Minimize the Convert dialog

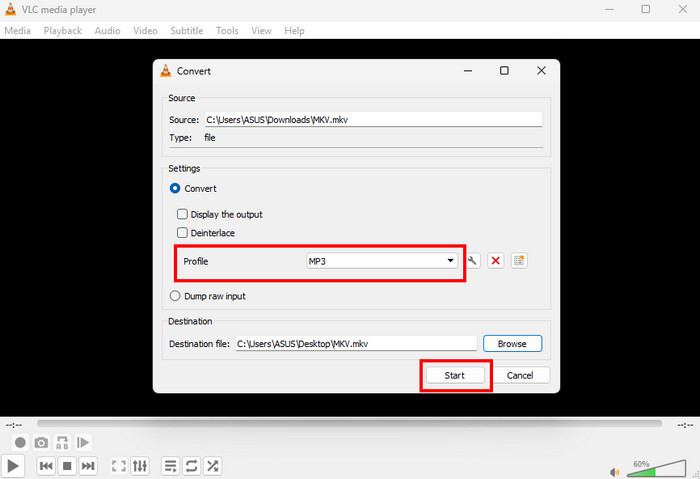(468, 71)
